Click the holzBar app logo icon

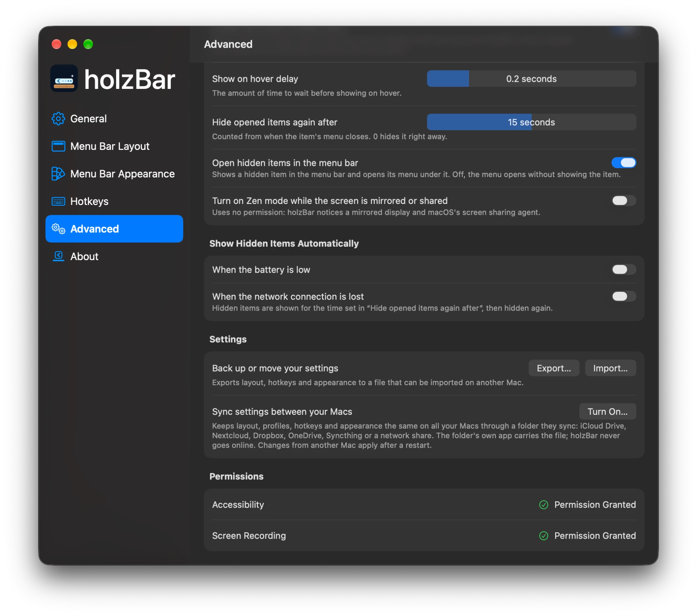[x=64, y=78]
